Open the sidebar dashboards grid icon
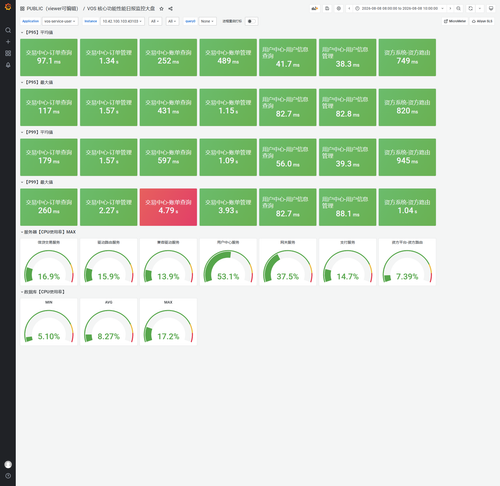 pos(8,53)
